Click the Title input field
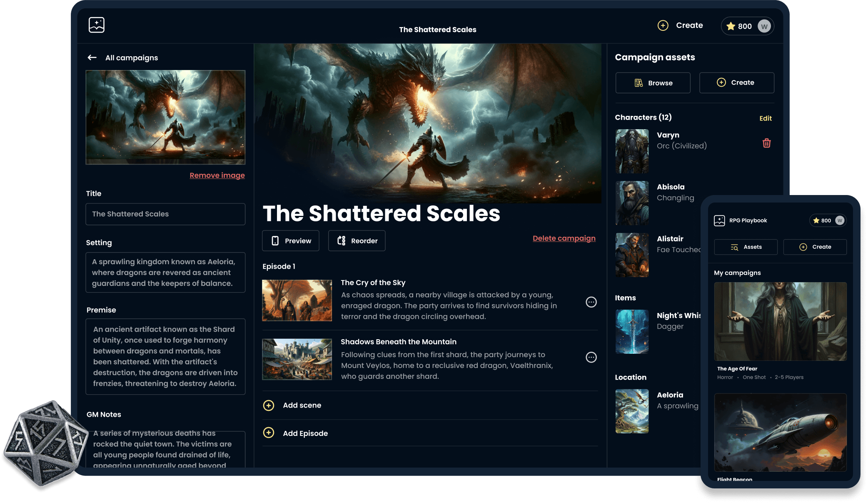The width and height of the screenshot is (868, 503). [165, 214]
